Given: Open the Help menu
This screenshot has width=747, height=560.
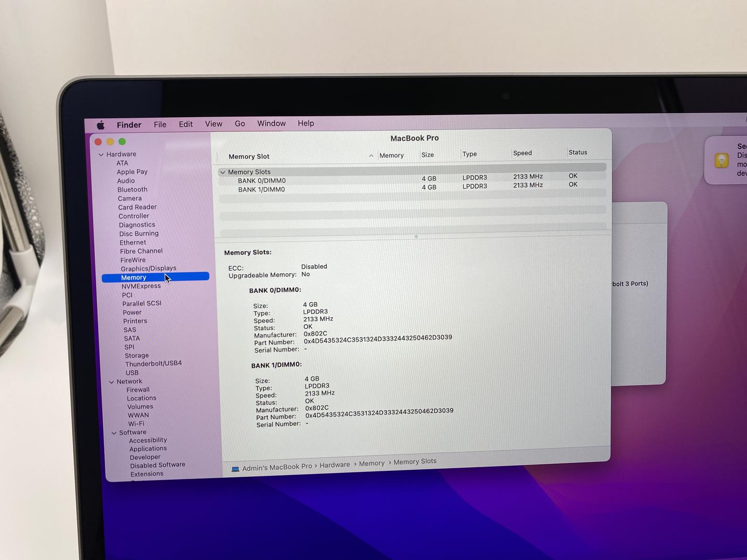Looking at the screenshot, I should pos(306,123).
